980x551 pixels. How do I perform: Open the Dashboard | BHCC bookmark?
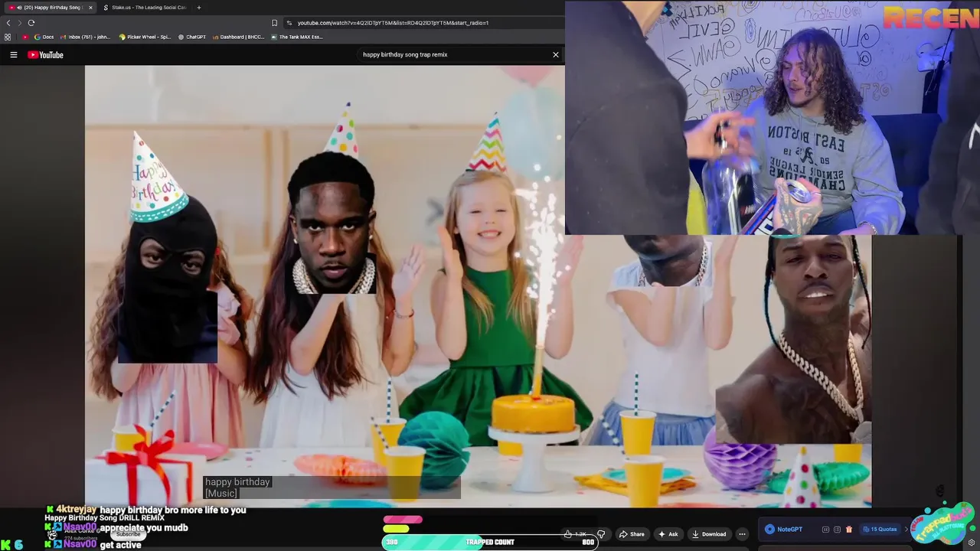point(239,37)
